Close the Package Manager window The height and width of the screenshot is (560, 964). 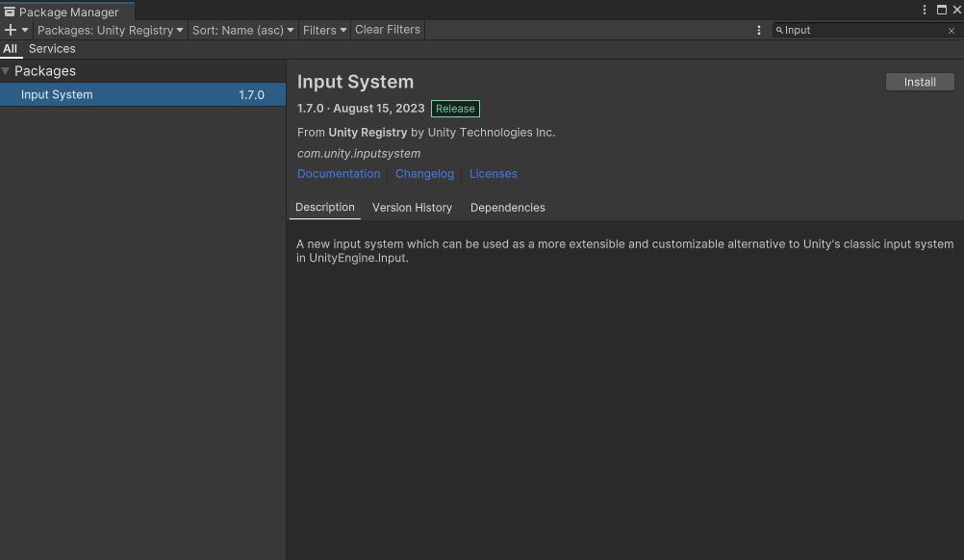pos(957,10)
